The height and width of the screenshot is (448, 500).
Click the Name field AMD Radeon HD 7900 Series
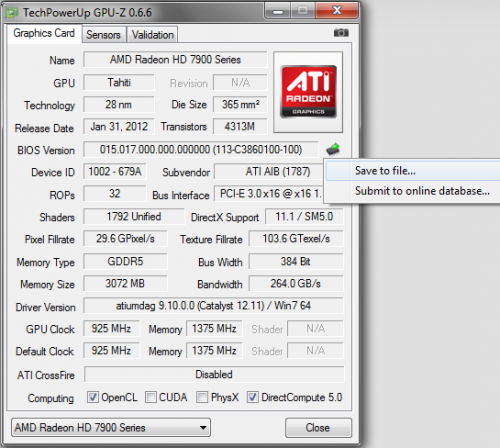[175, 60]
